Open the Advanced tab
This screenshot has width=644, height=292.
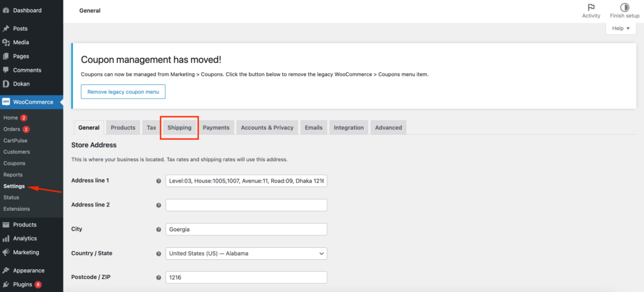(389, 128)
